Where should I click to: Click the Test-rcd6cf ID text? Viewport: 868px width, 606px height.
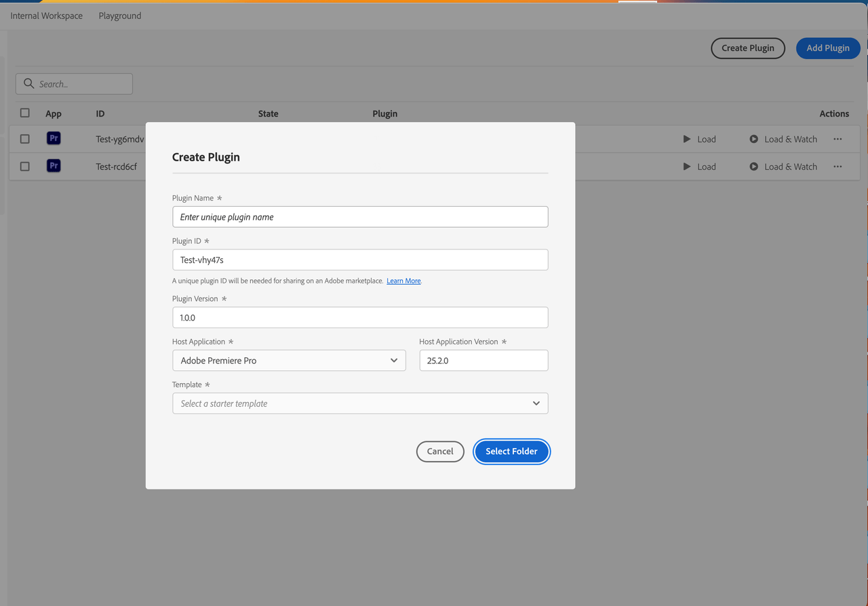click(x=116, y=166)
